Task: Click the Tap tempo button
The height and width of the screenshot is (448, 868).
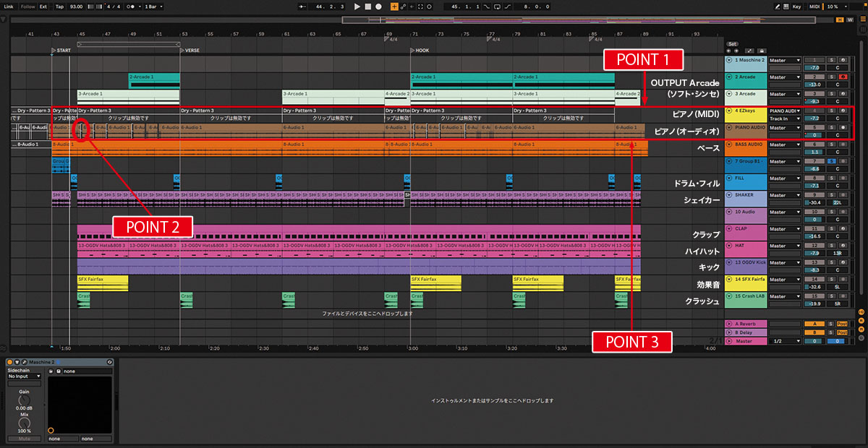Action: [x=59, y=7]
